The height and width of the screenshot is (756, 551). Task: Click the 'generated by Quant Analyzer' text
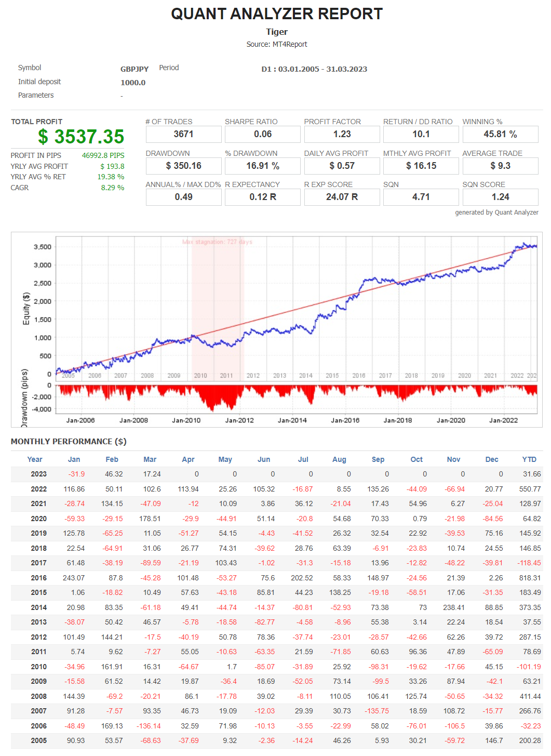click(x=496, y=213)
